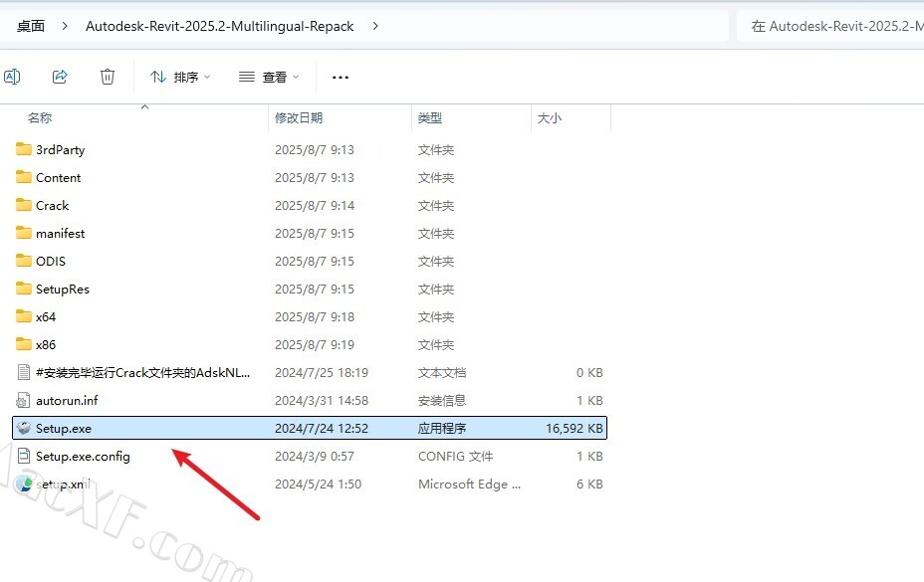Click the 桌面 breadcrumb segment

tap(31, 26)
